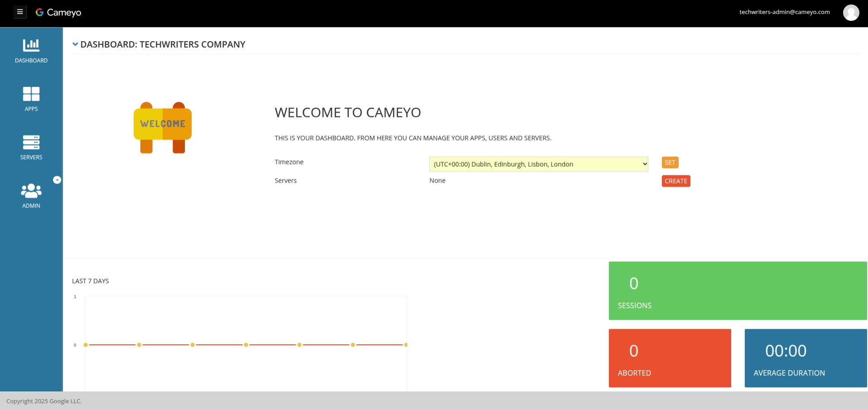Open the red ABORTED tile
The height and width of the screenshot is (410, 868).
coord(670,358)
